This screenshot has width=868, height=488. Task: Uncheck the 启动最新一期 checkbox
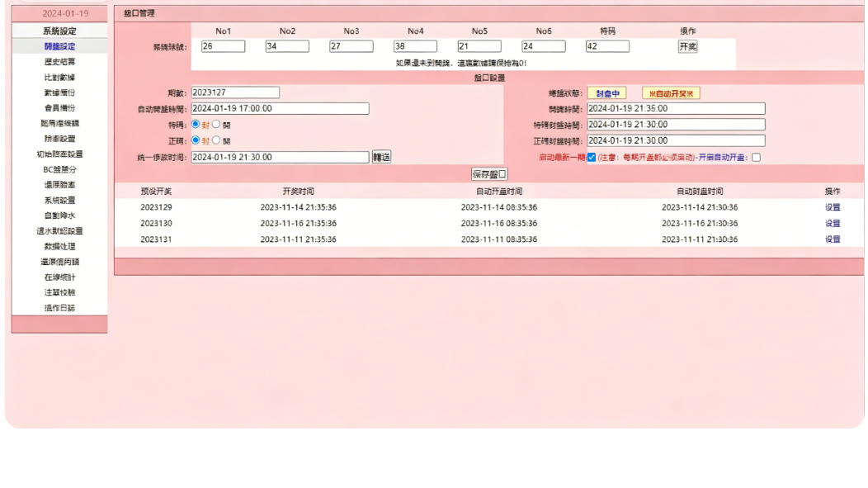coord(592,158)
